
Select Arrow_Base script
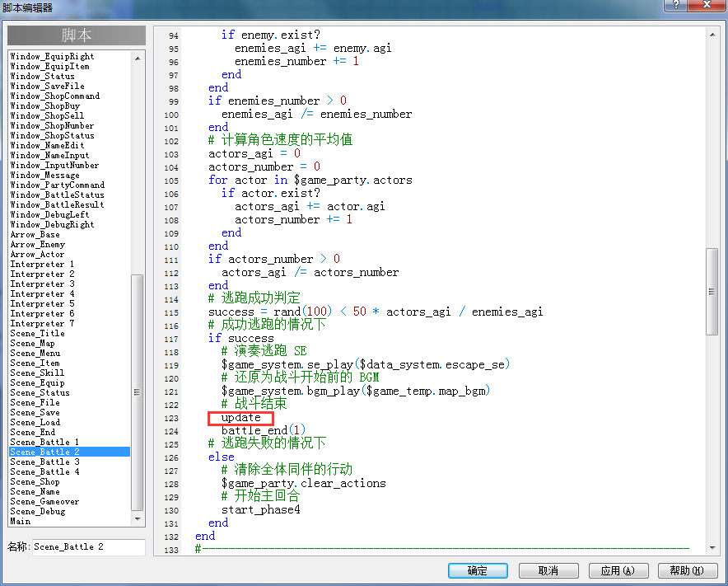click(x=35, y=234)
